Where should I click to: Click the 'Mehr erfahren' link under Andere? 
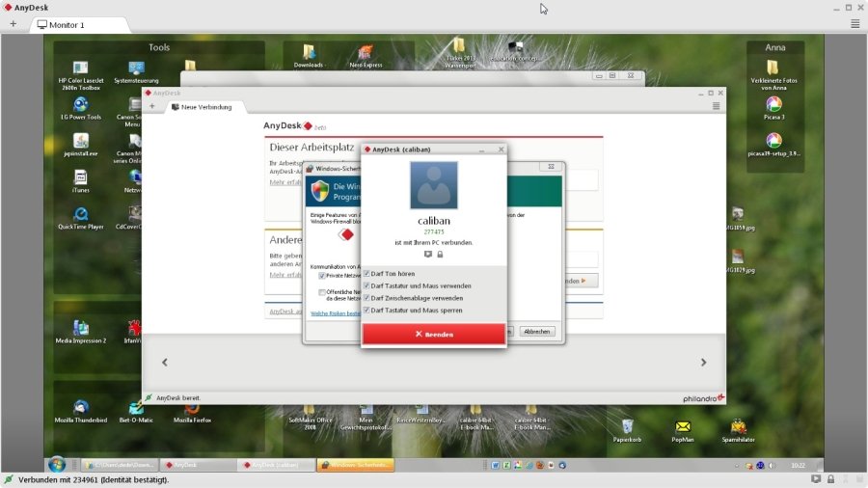285,275
